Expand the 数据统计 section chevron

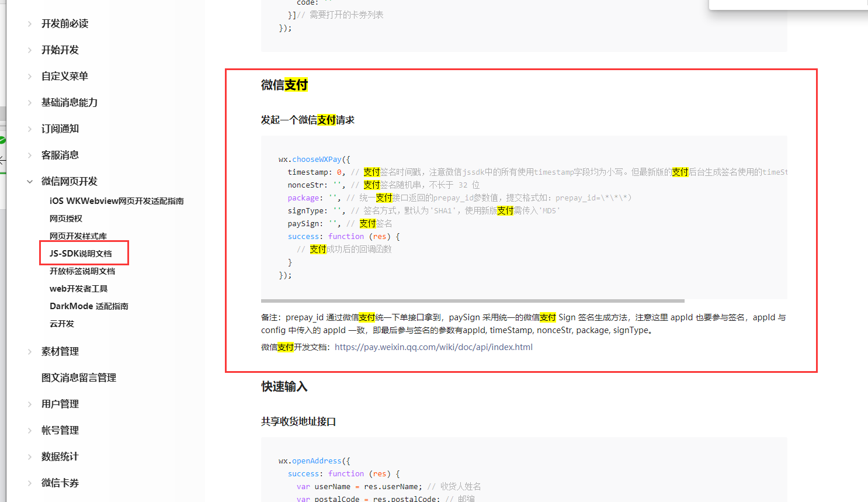pos(30,457)
